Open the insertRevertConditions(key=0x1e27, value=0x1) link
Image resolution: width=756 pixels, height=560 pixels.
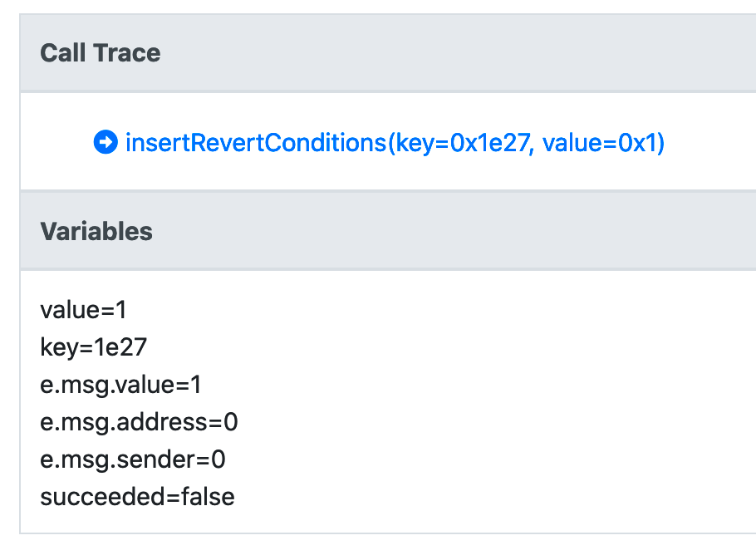395,143
